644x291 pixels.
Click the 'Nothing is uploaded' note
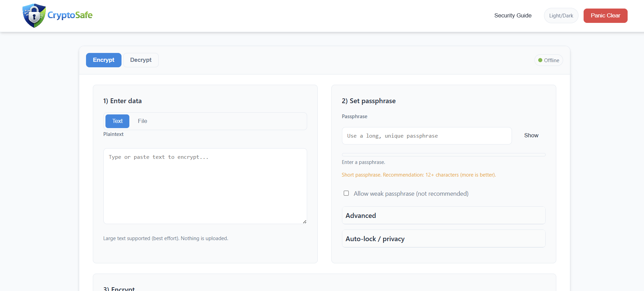tap(204, 238)
